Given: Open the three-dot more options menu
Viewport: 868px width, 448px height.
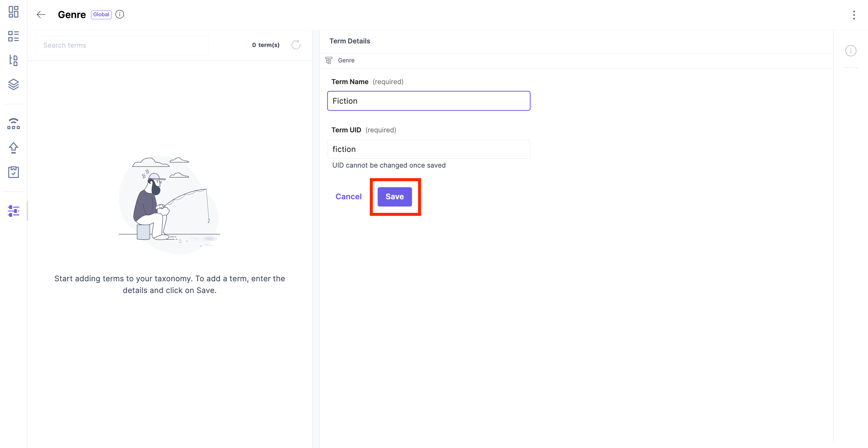Looking at the screenshot, I should pos(854,15).
